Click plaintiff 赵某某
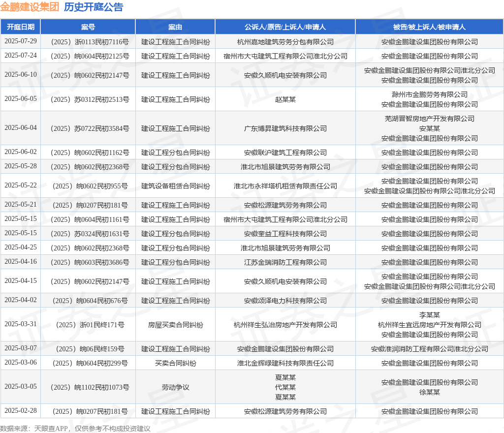 click(285, 99)
